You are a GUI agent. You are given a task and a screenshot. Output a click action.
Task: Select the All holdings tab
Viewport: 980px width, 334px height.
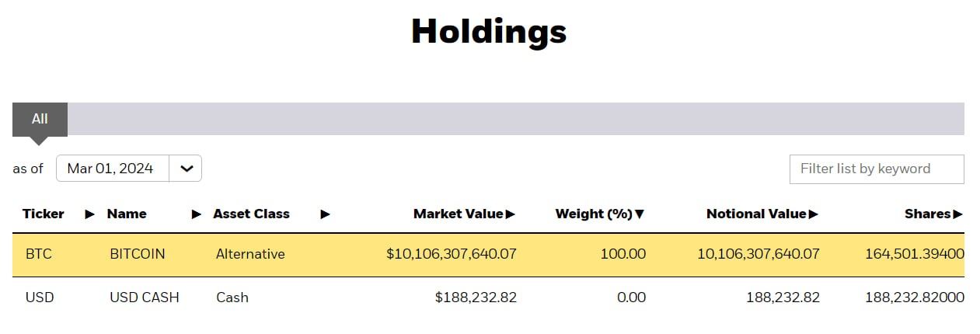(40, 119)
